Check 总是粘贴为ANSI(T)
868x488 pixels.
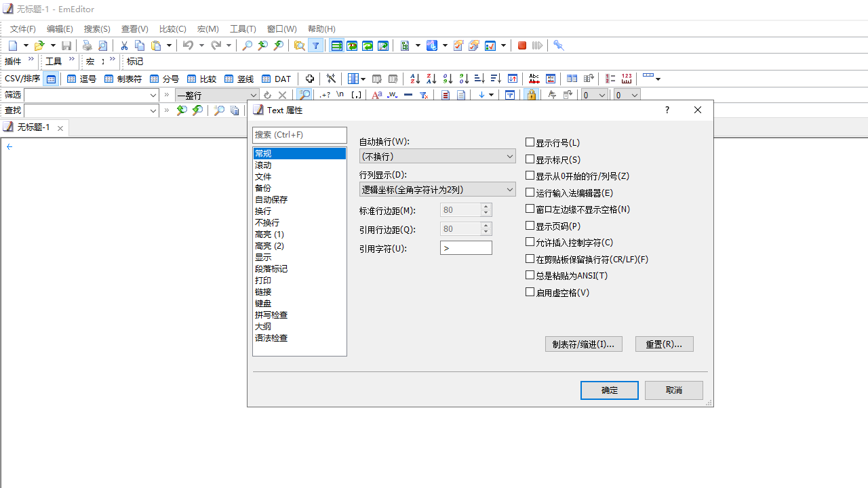[530, 275]
